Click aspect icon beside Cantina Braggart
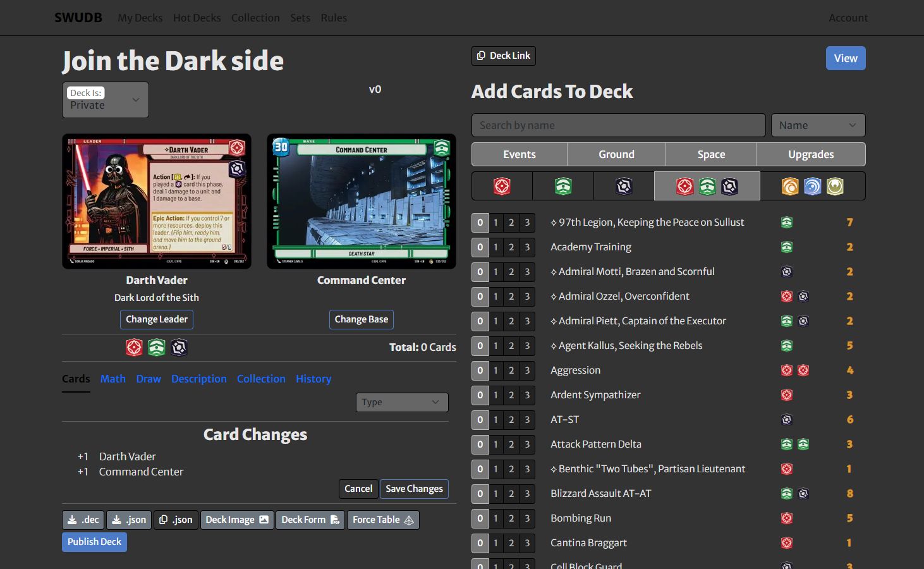Image resolution: width=924 pixels, height=569 pixels. coord(786,543)
